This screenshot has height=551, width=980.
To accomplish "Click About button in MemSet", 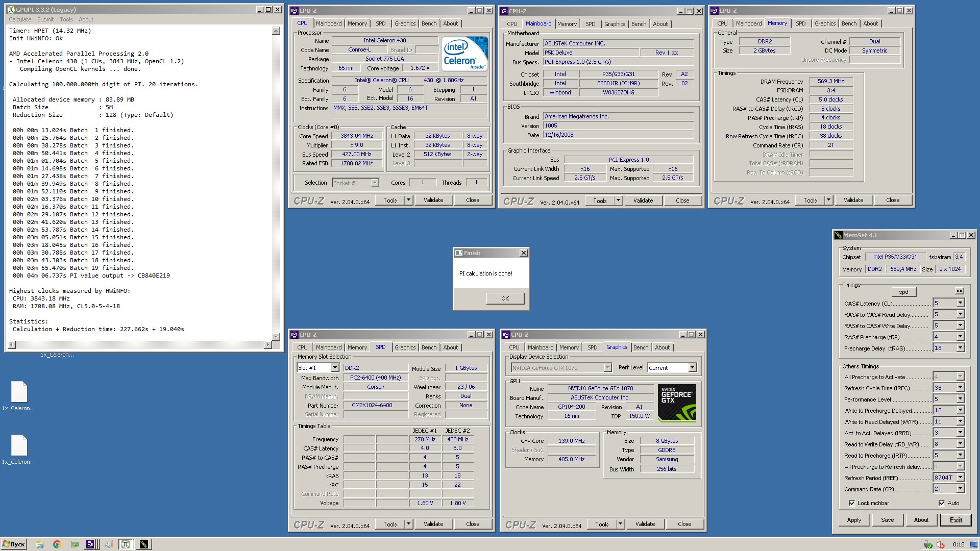I will [921, 520].
